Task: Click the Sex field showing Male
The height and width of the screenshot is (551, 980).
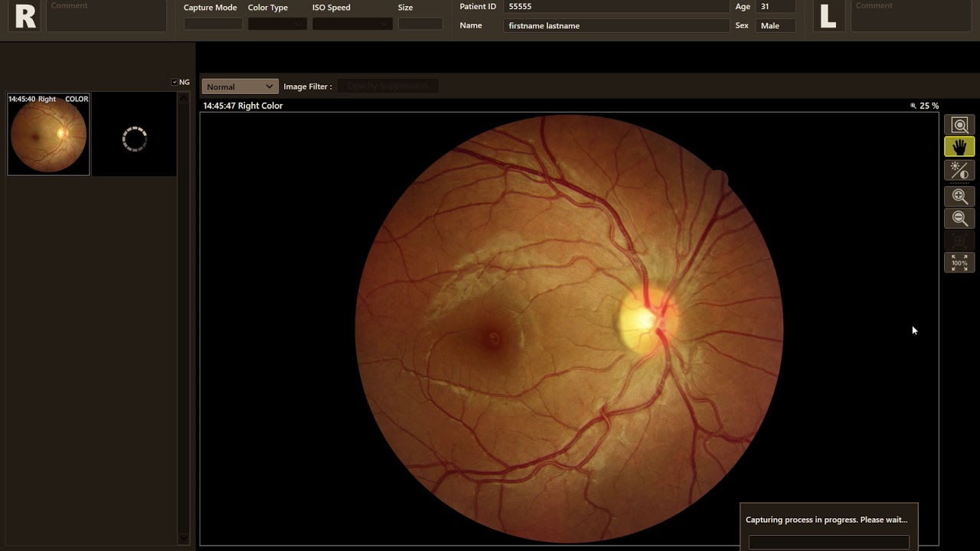Action: [x=776, y=25]
